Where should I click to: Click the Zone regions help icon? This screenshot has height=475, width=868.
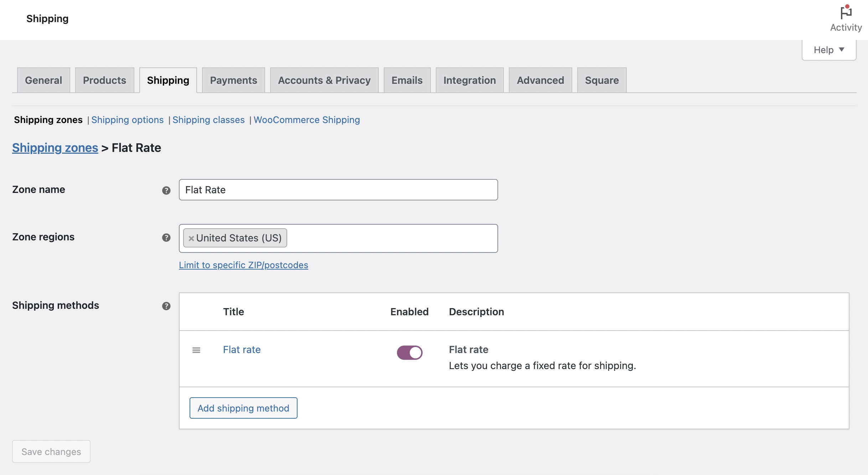click(166, 237)
